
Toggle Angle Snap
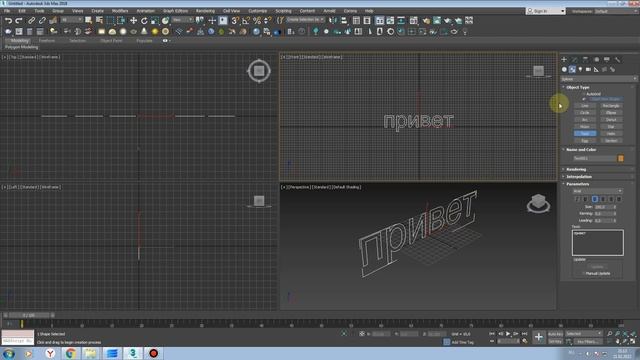click(246, 20)
